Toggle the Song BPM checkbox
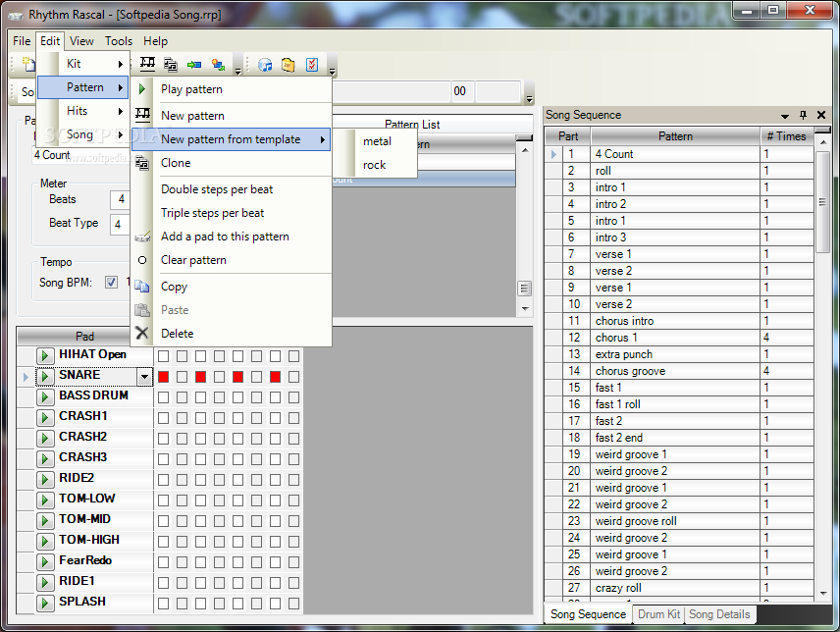 [x=111, y=283]
